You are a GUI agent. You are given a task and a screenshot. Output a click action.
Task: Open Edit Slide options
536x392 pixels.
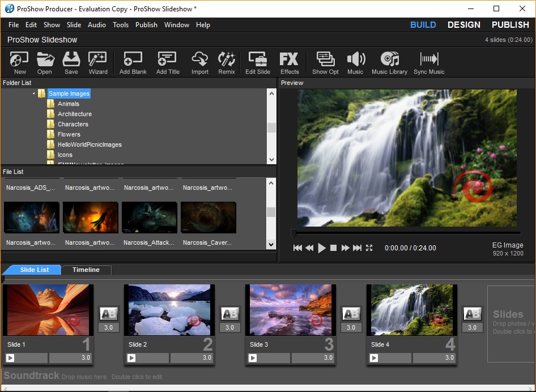coord(257,62)
